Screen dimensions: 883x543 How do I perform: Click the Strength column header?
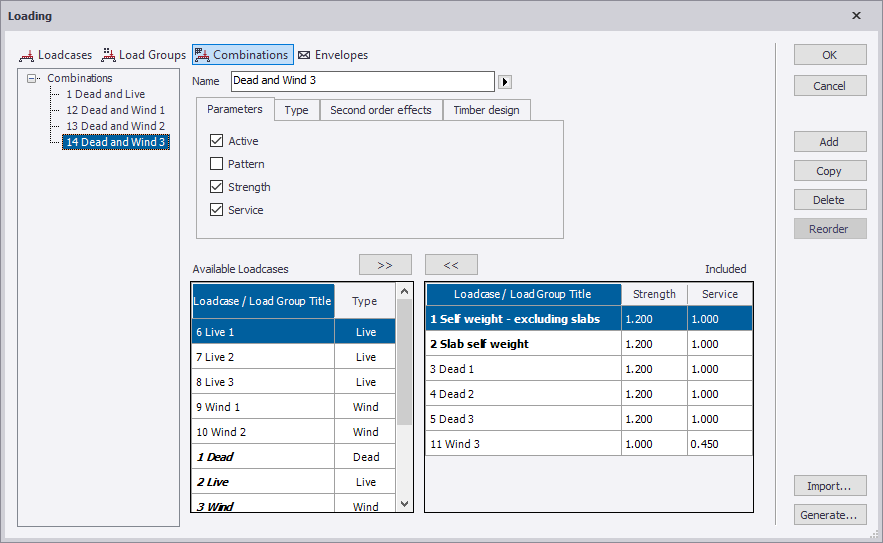[654, 294]
